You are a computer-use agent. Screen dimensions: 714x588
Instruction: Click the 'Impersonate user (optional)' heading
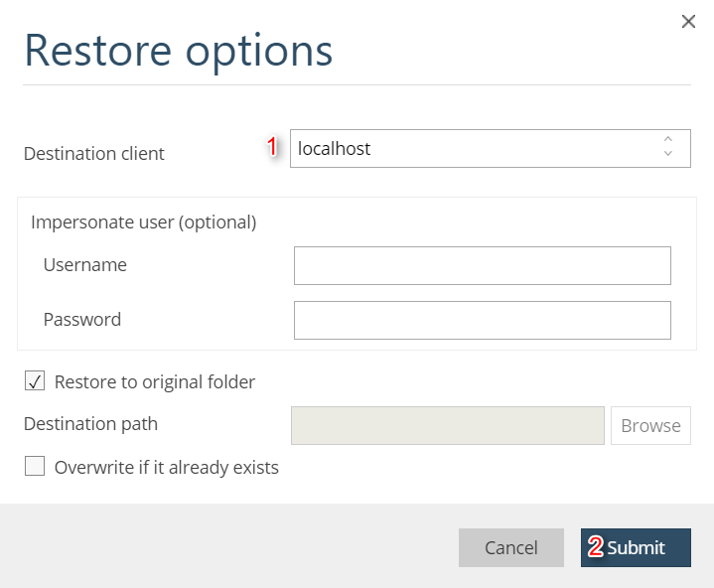[x=143, y=222]
